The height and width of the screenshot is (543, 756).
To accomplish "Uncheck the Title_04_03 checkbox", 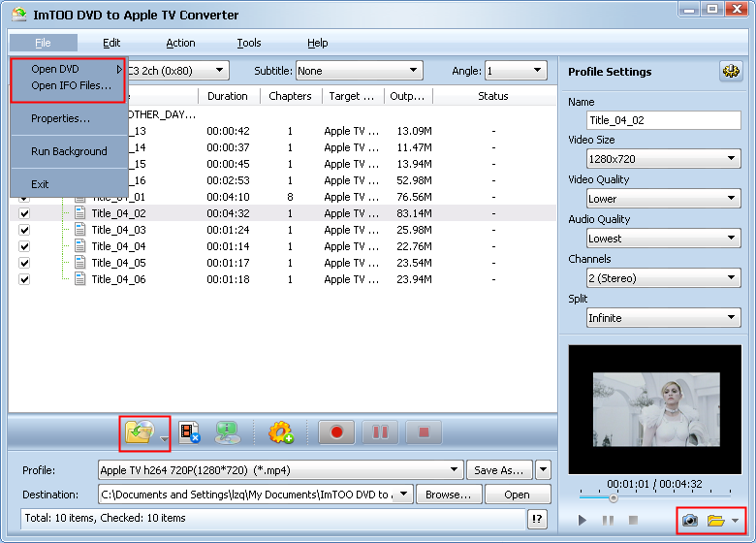I will click(x=24, y=230).
